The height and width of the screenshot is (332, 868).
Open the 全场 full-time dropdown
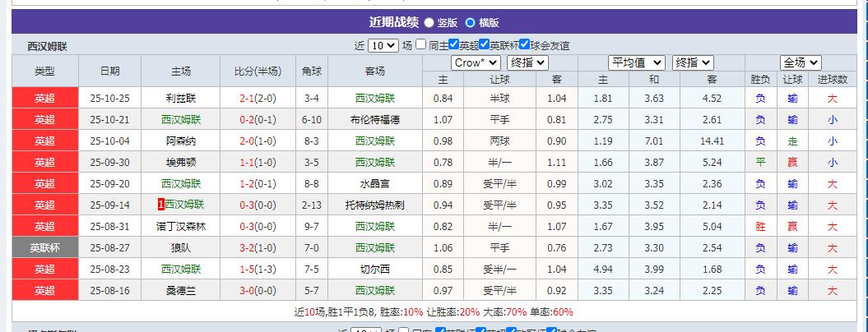click(801, 62)
